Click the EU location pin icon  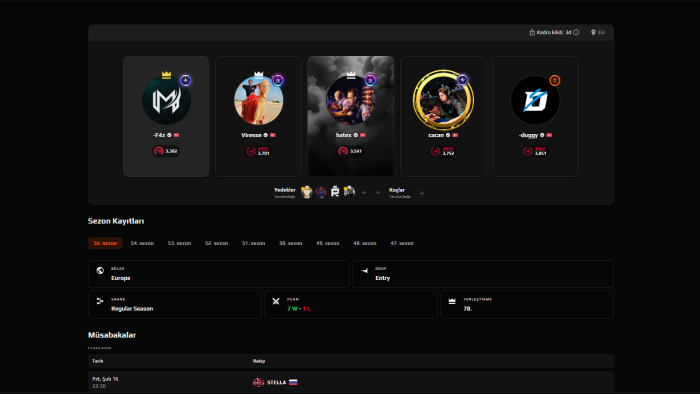[x=593, y=32]
